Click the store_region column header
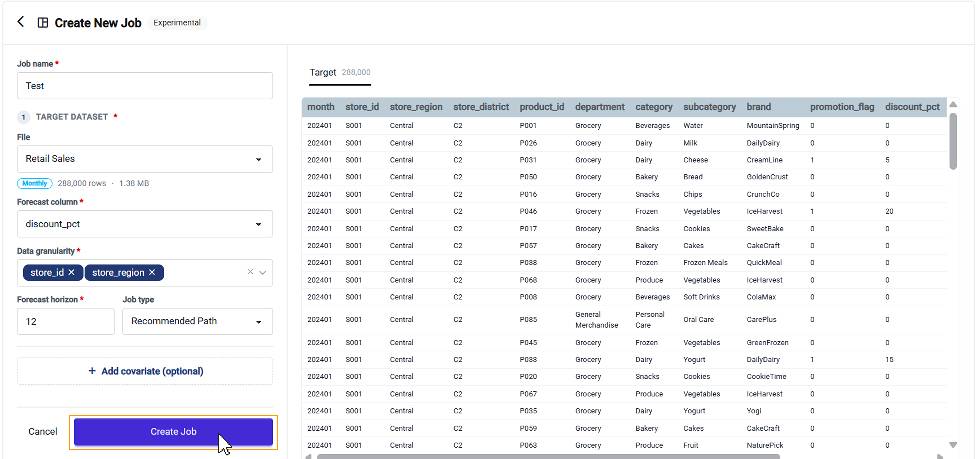 (416, 107)
